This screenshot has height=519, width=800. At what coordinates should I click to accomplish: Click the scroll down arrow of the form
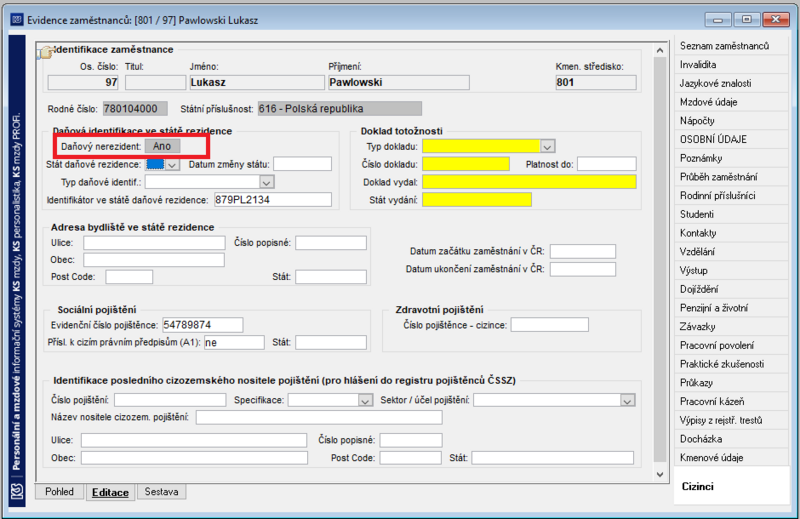(x=660, y=475)
